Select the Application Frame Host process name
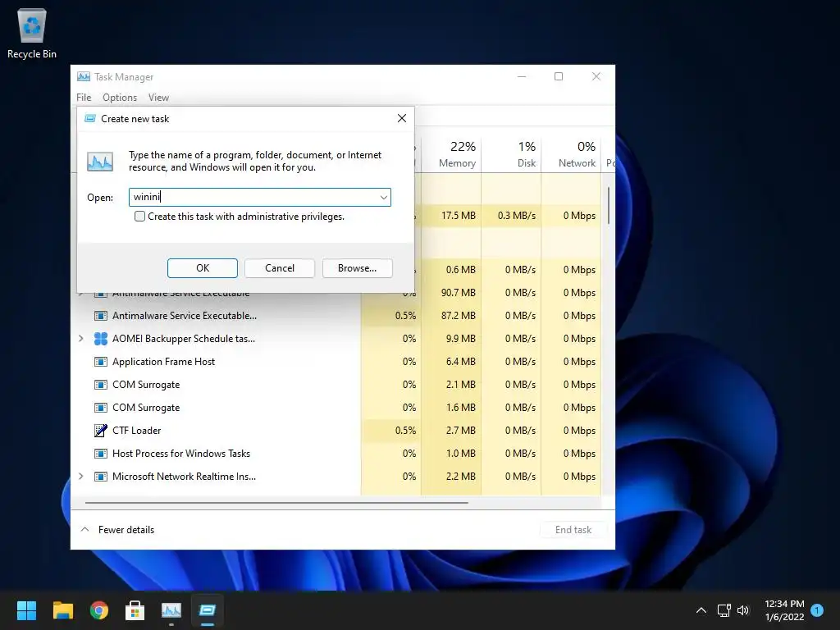 [163, 362]
